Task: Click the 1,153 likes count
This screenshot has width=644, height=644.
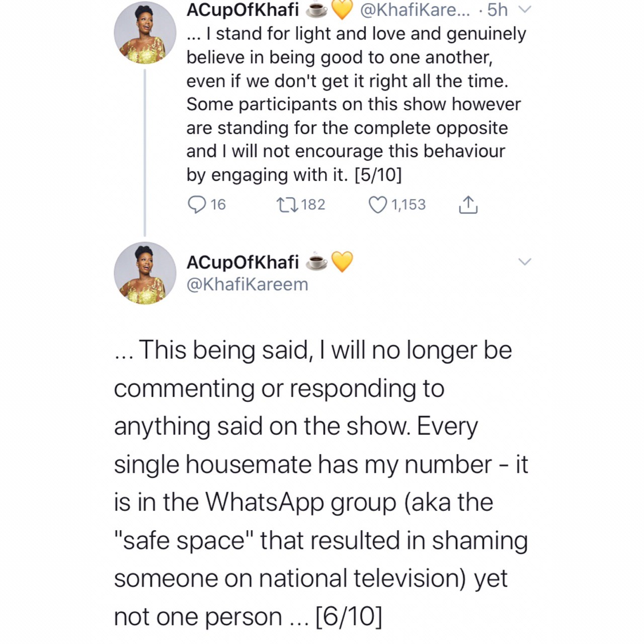Action: tap(408, 205)
